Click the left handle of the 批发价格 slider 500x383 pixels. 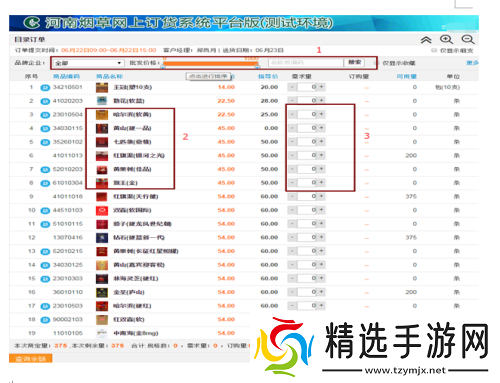[x=163, y=67]
